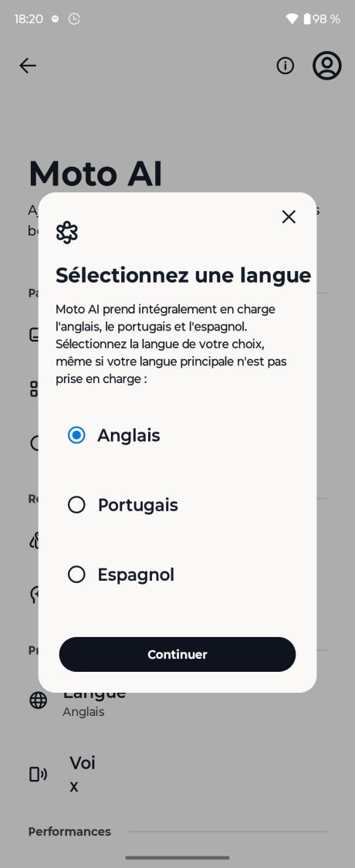This screenshot has width=355, height=868.
Task: Tap the clock icon in status bar
Action: coord(74,19)
